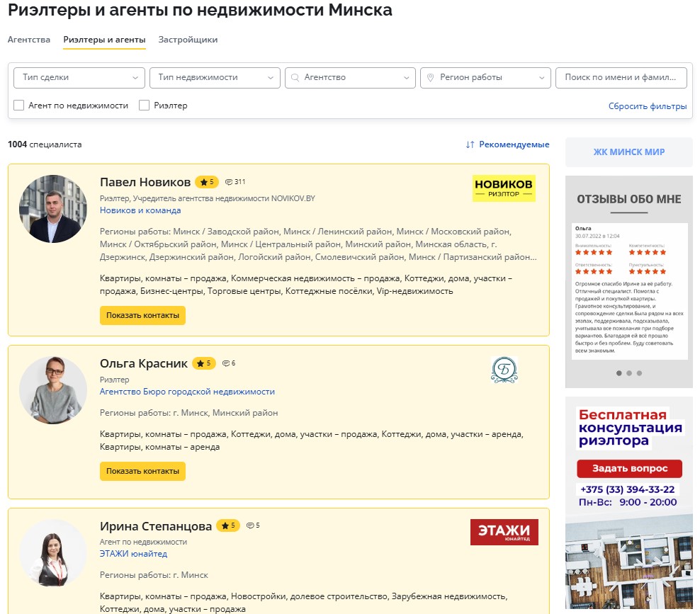Click the name search input field
This screenshot has height=614, width=700.
pyautogui.click(x=621, y=77)
